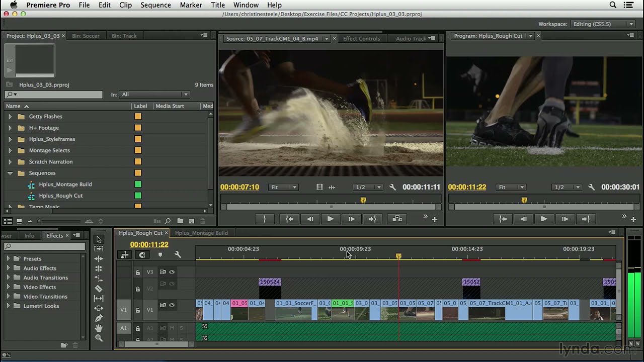
Task: Click Insert button in Source monitor
Action: [397, 219]
